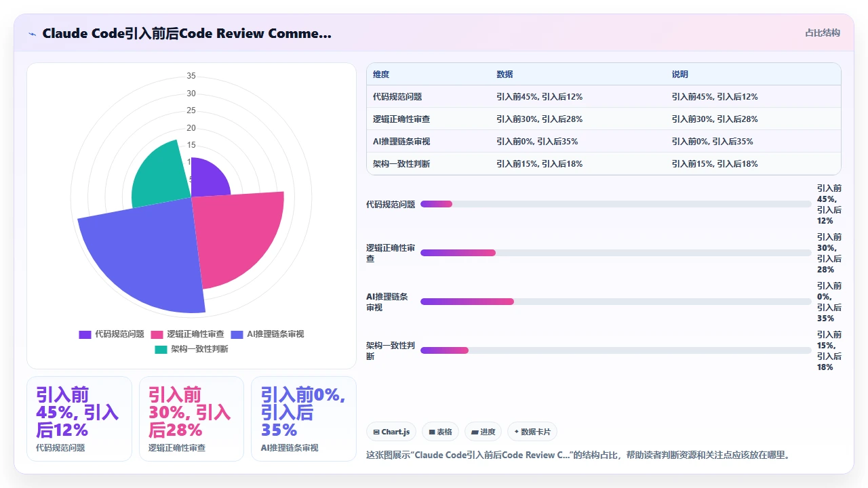Click 引入前30%, 引入后28% in 数据 column

(x=539, y=119)
